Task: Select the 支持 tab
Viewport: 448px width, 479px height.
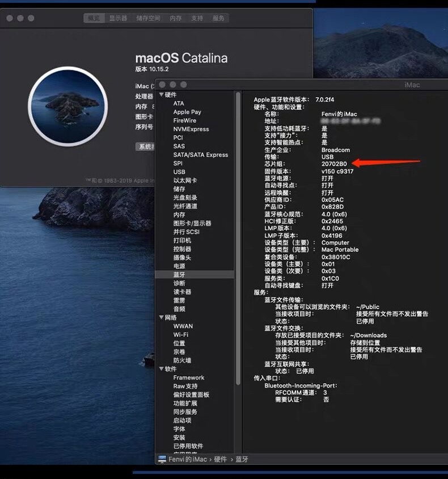Action: pos(197,18)
